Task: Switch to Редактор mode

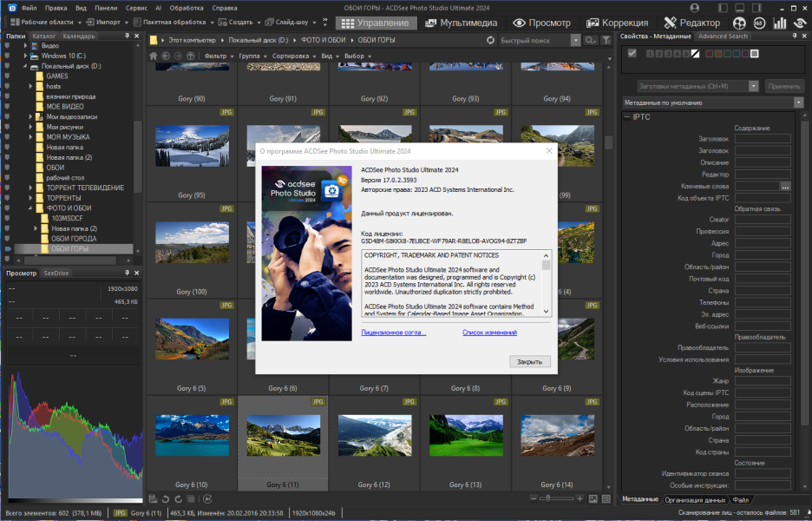Action: [x=691, y=23]
